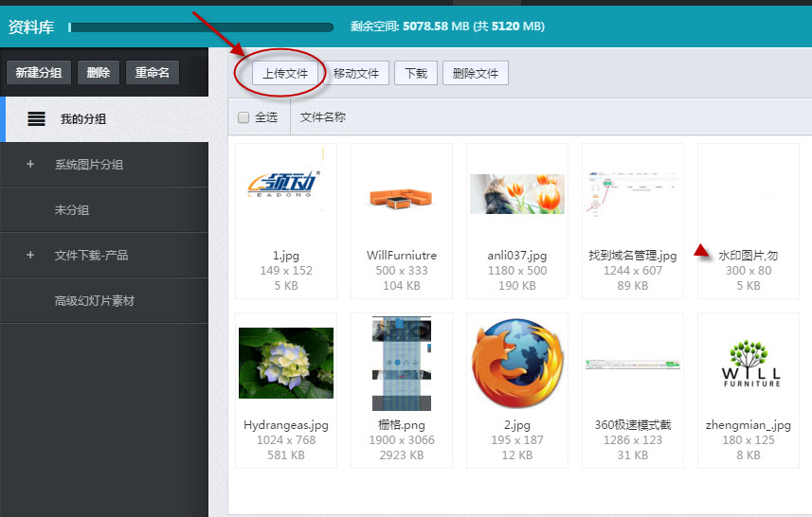The width and height of the screenshot is (812, 517).
Task: Click the storage space progress bar
Action: [200, 27]
